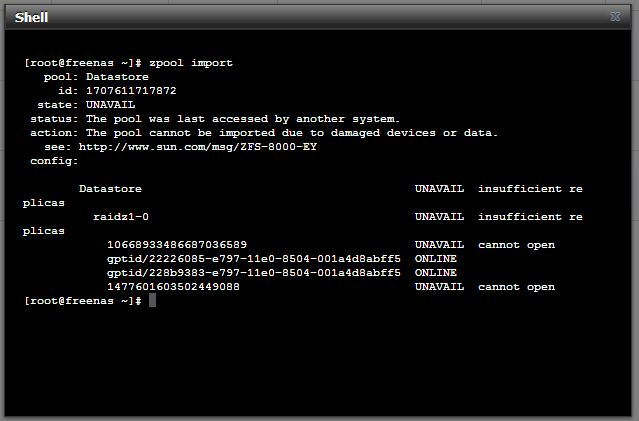Image resolution: width=639 pixels, height=421 pixels.
Task: Click the raidz1-0 vdev entry
Action: click(121, 216)
